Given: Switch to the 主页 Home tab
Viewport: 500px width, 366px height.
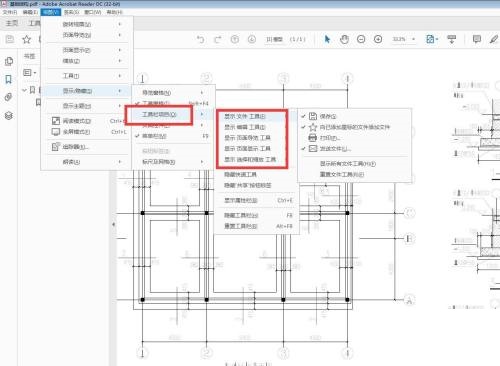Looking at the screenshot, I should pyautogui.click(x=12, y=23).
